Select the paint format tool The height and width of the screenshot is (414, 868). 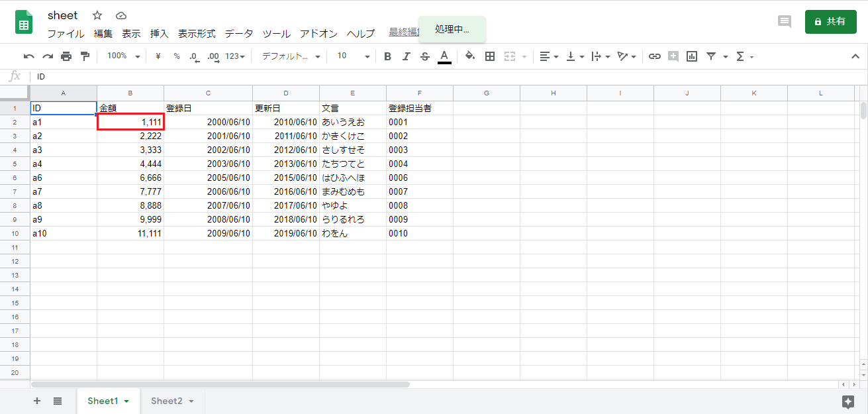pyautogui.click(x=85, y=56)
